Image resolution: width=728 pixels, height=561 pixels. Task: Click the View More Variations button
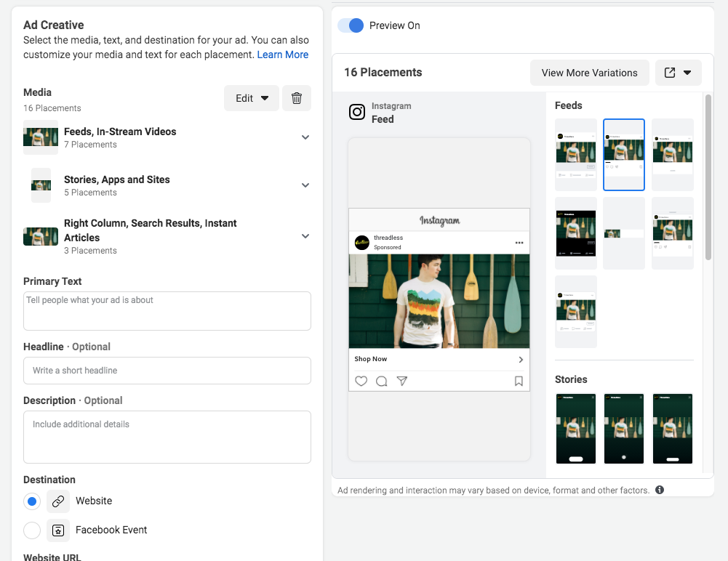[589, 73]
